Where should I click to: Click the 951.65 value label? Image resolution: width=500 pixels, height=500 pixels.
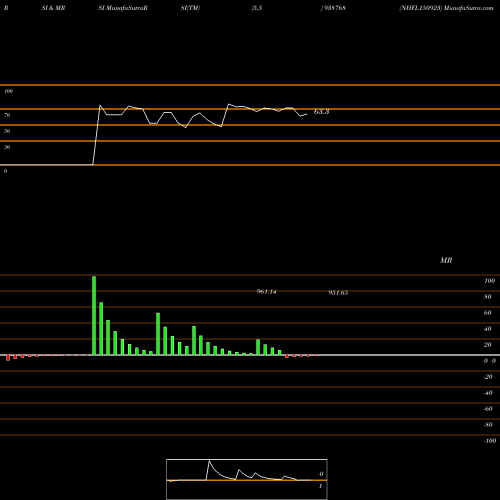338,293
